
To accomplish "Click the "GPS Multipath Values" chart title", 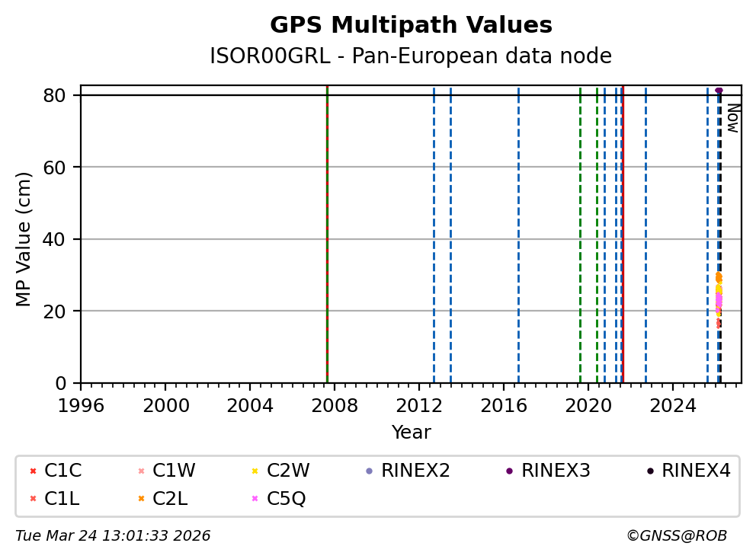I will point(411,26).
